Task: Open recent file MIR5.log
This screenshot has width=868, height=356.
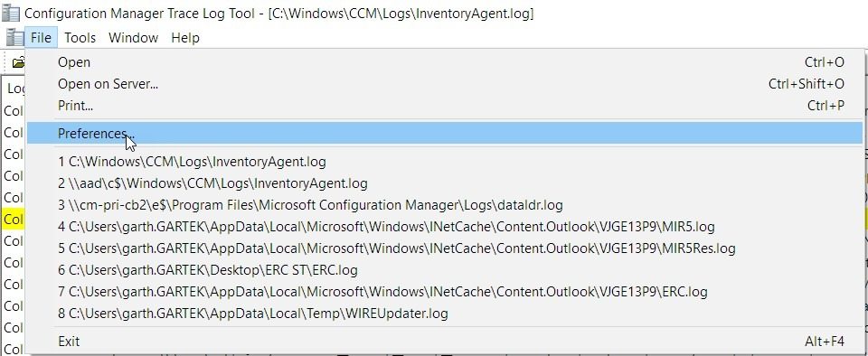Action: tap(445, 227)
